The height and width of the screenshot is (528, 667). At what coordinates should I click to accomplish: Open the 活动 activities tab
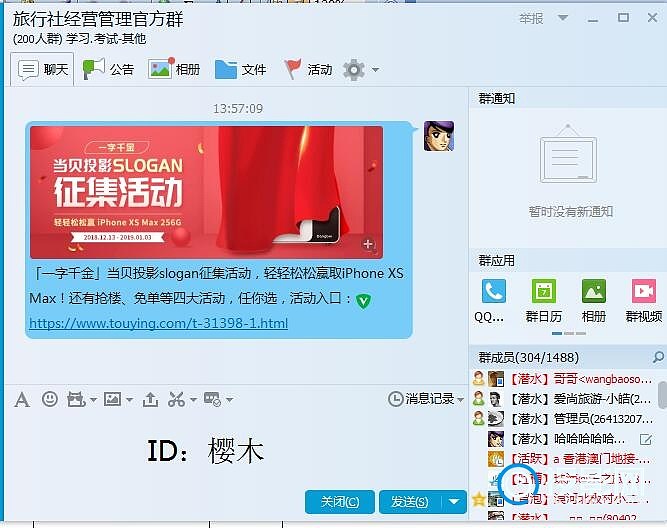(308, 69)
